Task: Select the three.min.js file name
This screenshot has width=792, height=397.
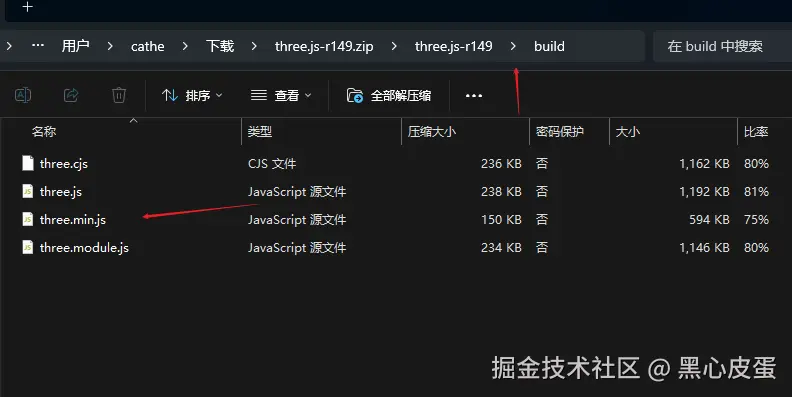Action: pos(73,220)
